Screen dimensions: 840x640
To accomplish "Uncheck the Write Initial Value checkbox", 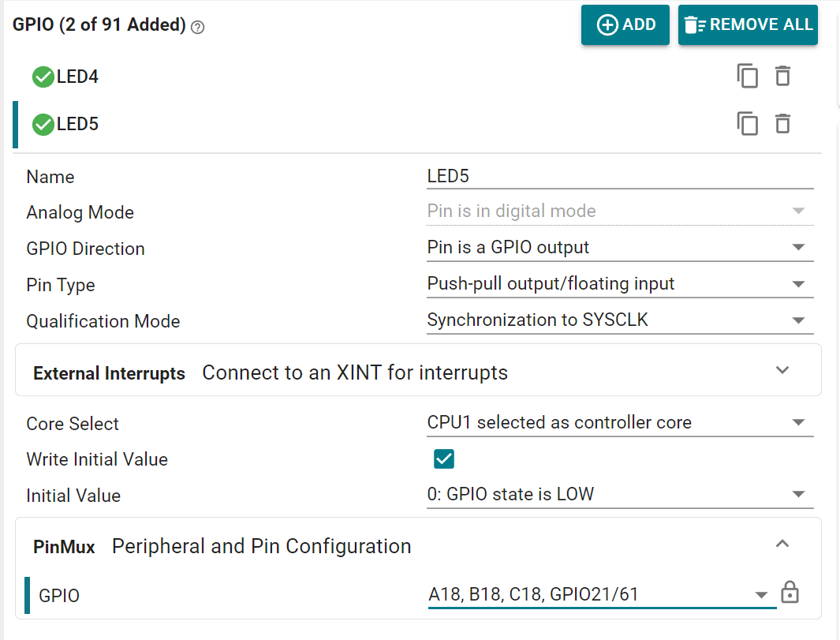I will tap(444, 459).
